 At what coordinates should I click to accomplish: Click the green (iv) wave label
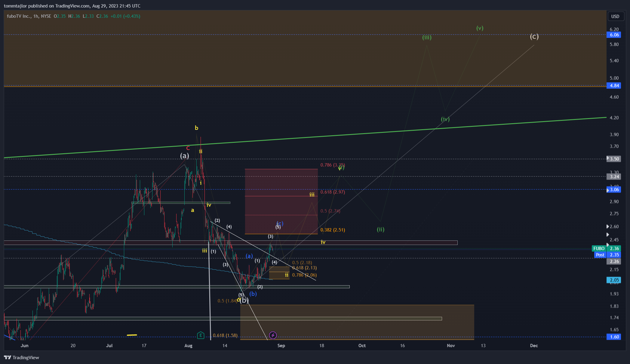point(445,119)
